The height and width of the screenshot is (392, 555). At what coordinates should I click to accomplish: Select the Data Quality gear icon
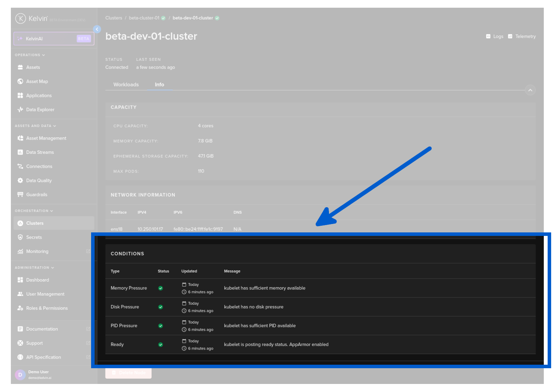20,181
